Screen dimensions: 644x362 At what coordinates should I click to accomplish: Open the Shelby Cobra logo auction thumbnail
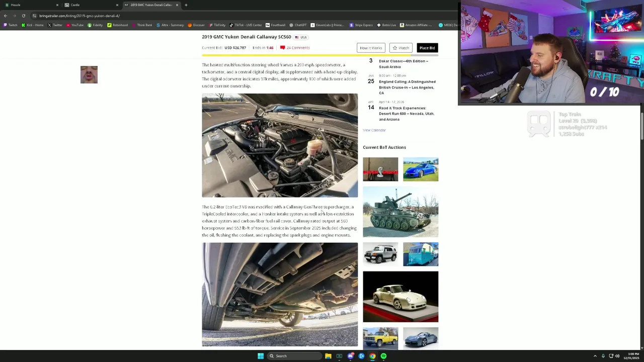click(x=380, y=169)
